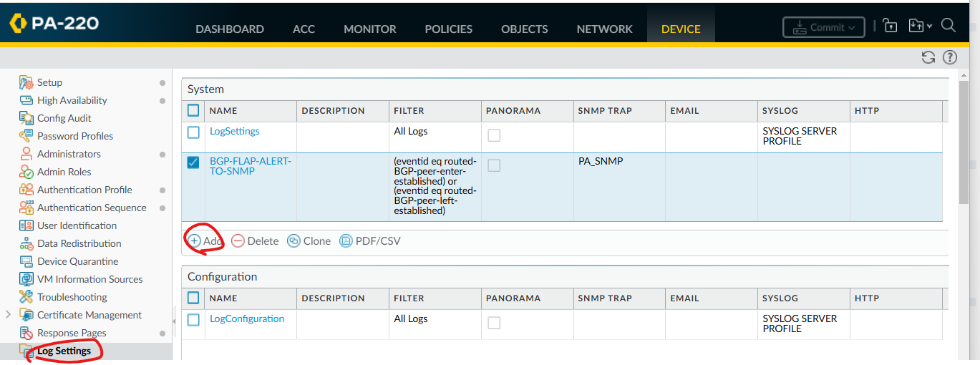Click the Response Pages sidebar icon

point(26,333)
